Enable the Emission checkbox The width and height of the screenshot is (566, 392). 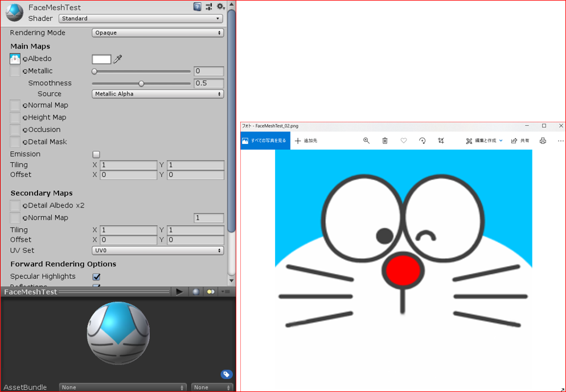(96, 154)
